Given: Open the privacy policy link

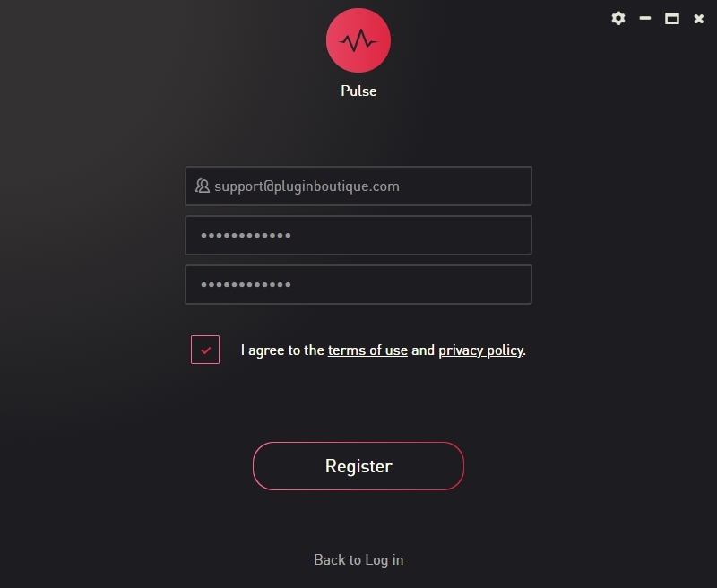Looking at the screenshot, I should (480, 350).
